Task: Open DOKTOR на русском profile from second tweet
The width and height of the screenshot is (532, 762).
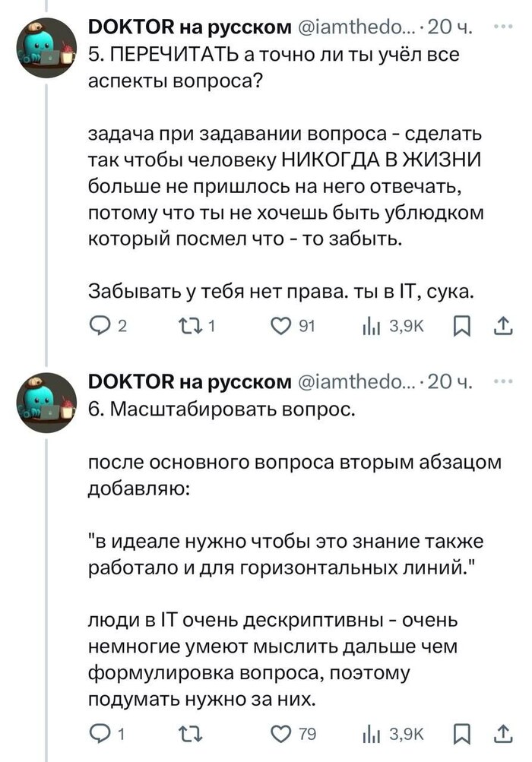Action: pos(190,382)
